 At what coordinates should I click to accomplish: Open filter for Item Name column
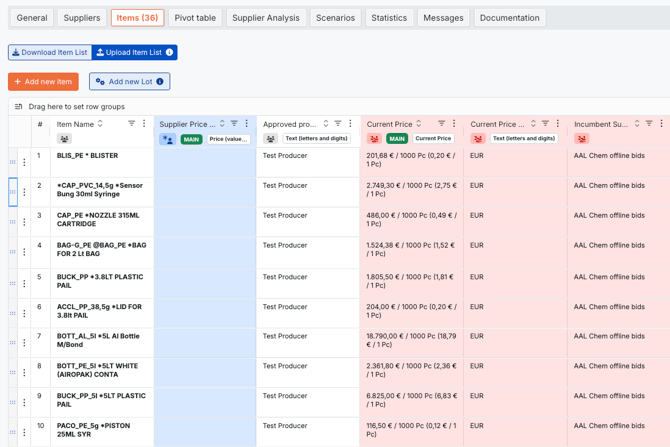pyautogui.click(x=132, y=124)
